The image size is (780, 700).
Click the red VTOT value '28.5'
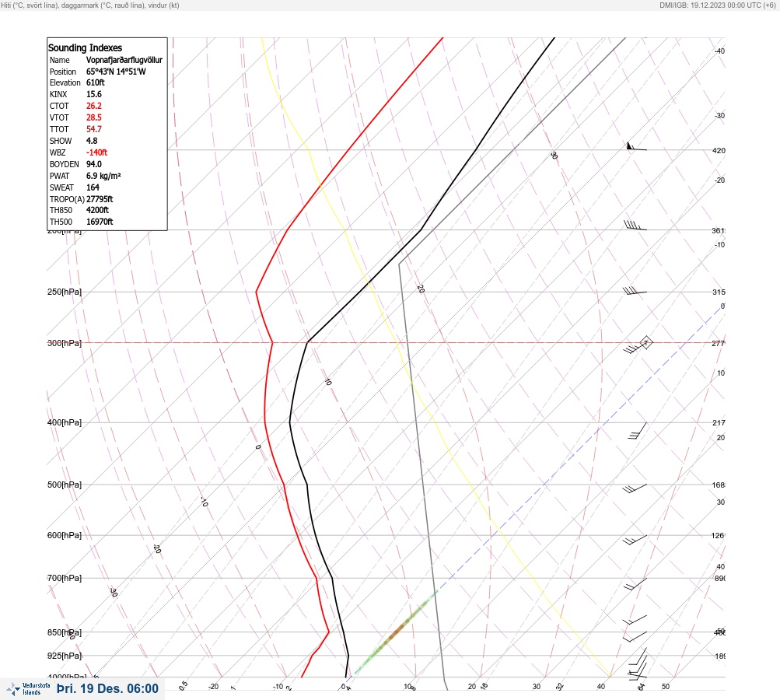pyautogui.click(x=94, y=117)
